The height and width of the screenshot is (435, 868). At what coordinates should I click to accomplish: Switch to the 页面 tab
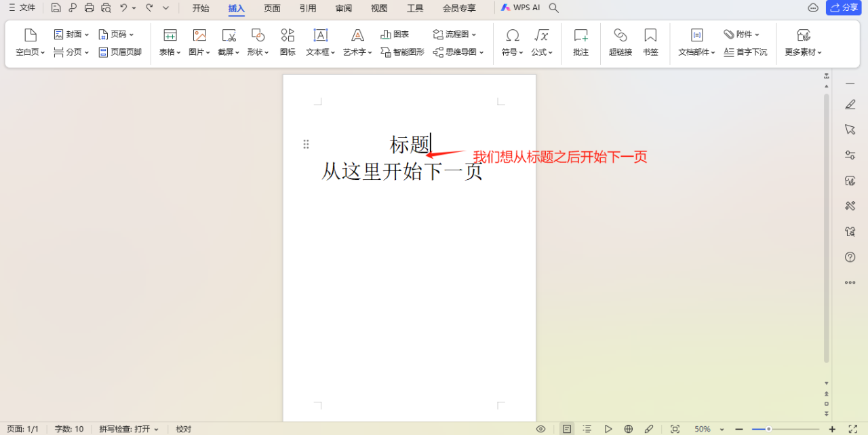[x=272, y=8]
